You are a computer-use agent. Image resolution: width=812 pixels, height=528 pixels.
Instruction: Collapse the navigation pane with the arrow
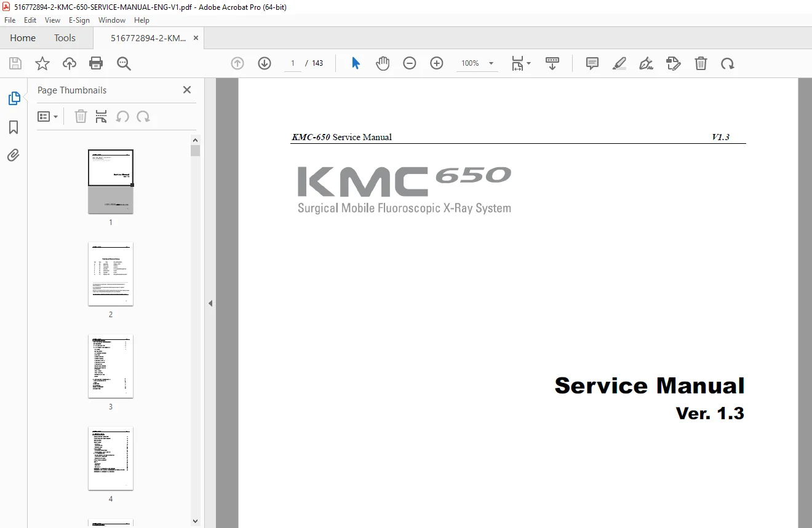coord(210,303)
